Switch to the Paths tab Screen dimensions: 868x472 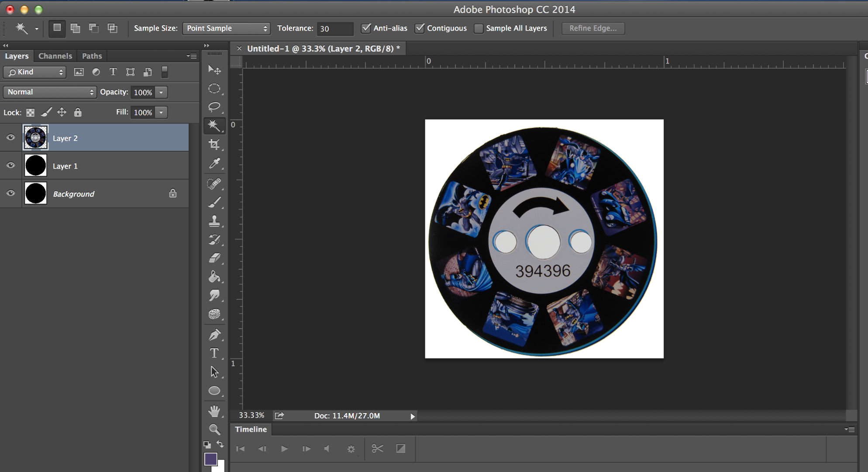point(92,56)
